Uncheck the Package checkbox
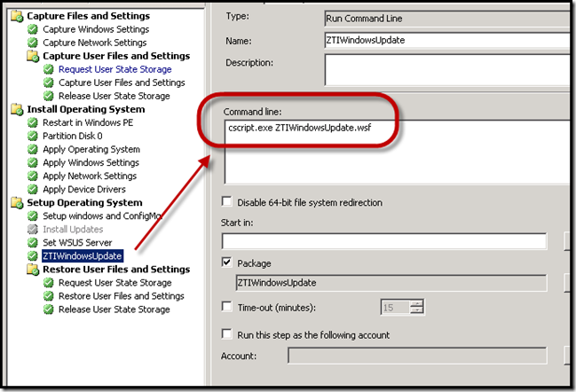 coord(227,263)
